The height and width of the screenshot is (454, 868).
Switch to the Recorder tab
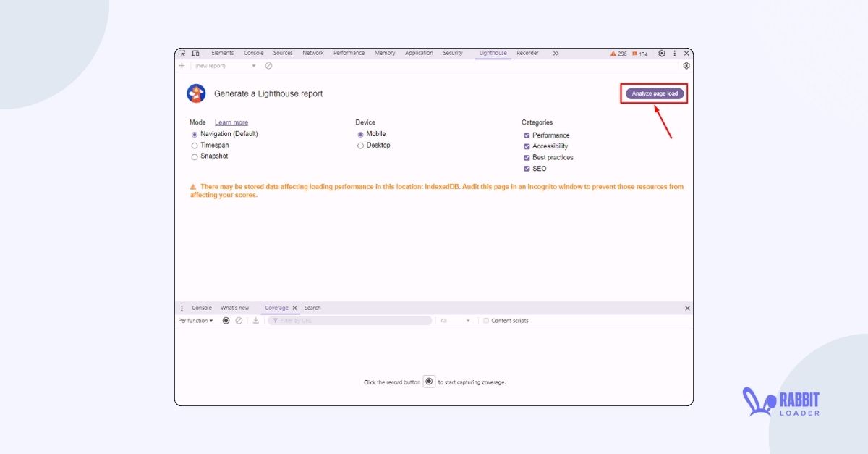pos(527,53)
